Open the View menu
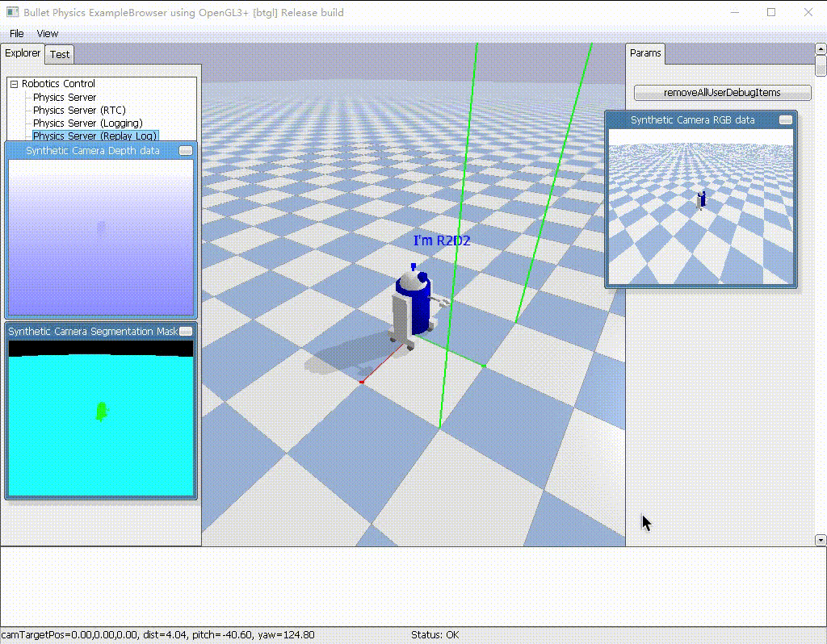Screen dimensions: 827x644 point(48,34)
